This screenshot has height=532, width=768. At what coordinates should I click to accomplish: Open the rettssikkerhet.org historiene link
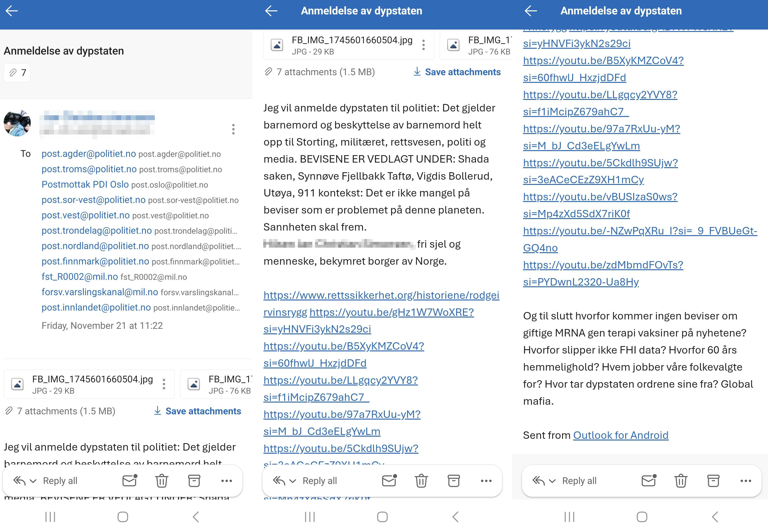pyautogui.click(x=381, y=295)
